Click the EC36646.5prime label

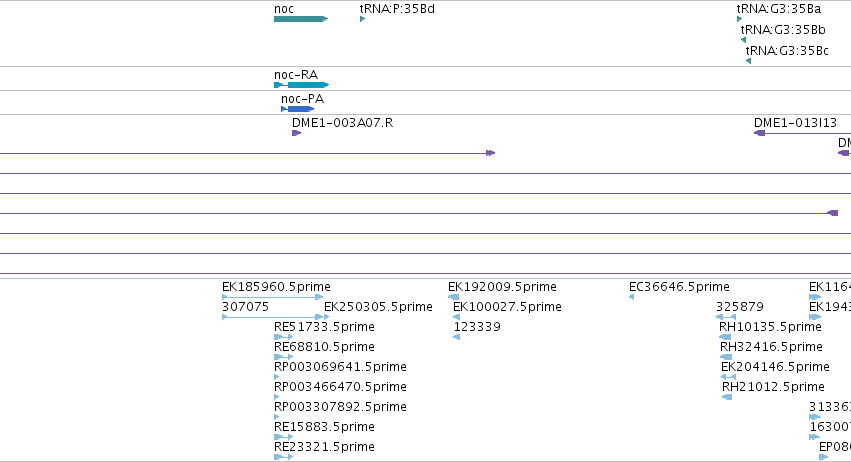[x=679, y=287]
